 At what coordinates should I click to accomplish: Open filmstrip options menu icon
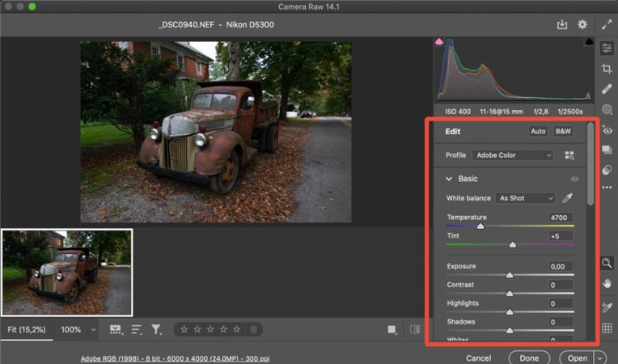(116, 329)
